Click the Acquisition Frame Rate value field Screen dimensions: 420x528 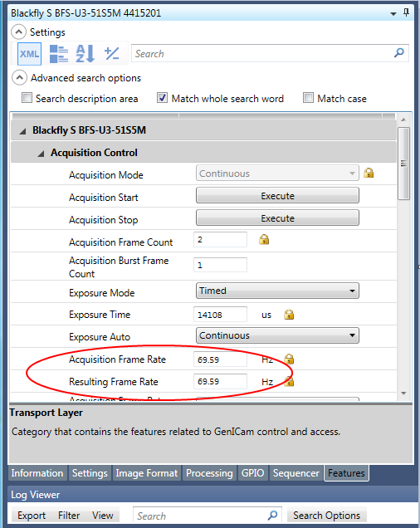coord(220,359)
